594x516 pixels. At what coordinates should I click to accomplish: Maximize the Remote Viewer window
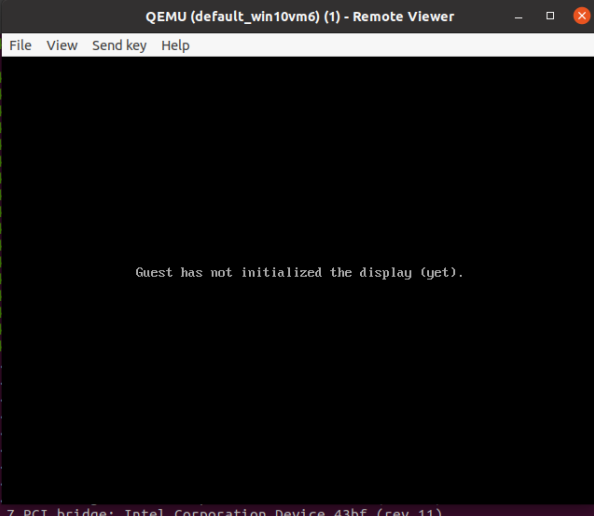[550, 16]
